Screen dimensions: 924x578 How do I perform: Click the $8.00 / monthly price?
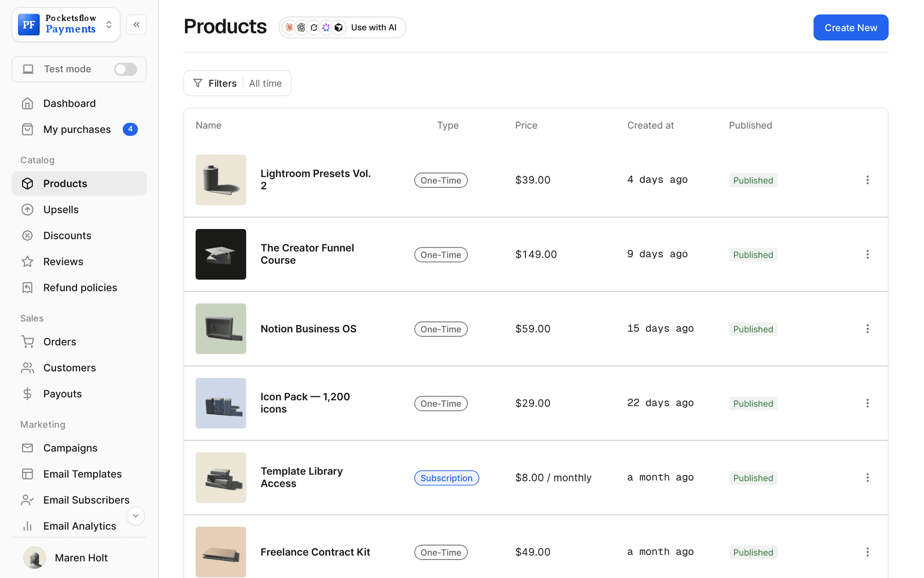[553, 478]
